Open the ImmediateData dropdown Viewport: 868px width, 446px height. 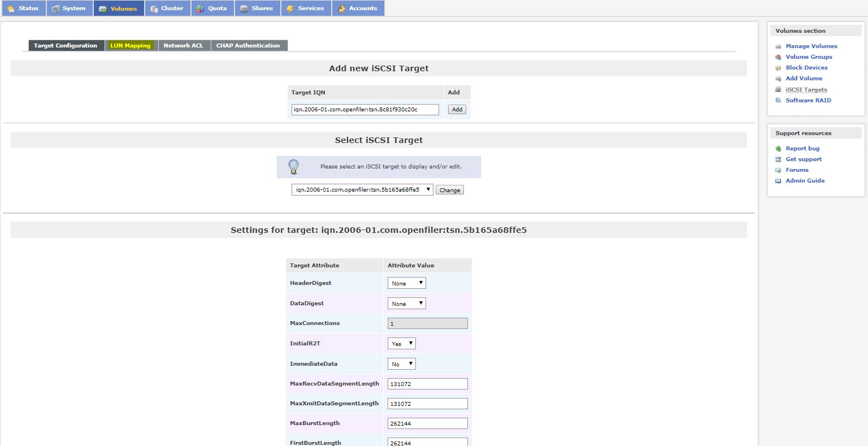pos(401,364)
